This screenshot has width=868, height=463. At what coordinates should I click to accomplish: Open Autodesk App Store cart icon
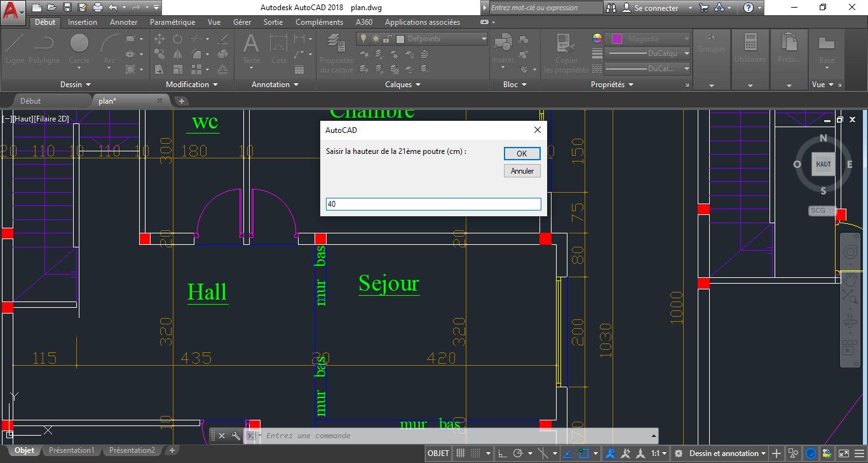(x=703, y=8)
